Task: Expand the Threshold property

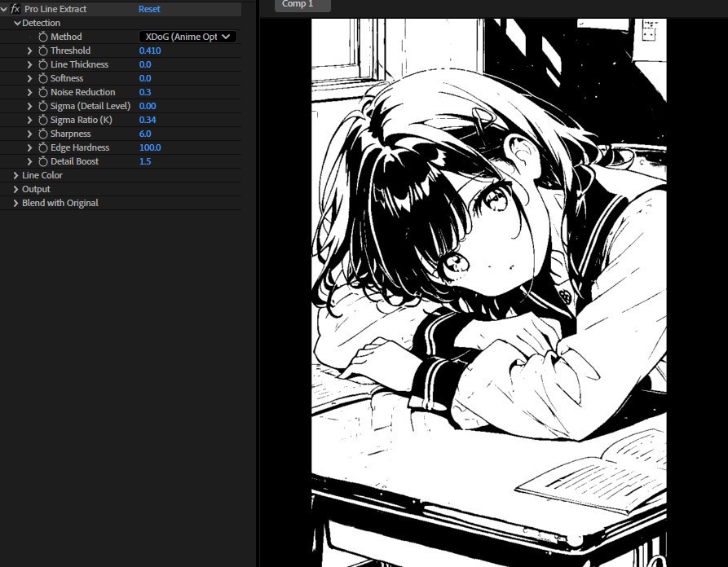Action: [29, 51]
